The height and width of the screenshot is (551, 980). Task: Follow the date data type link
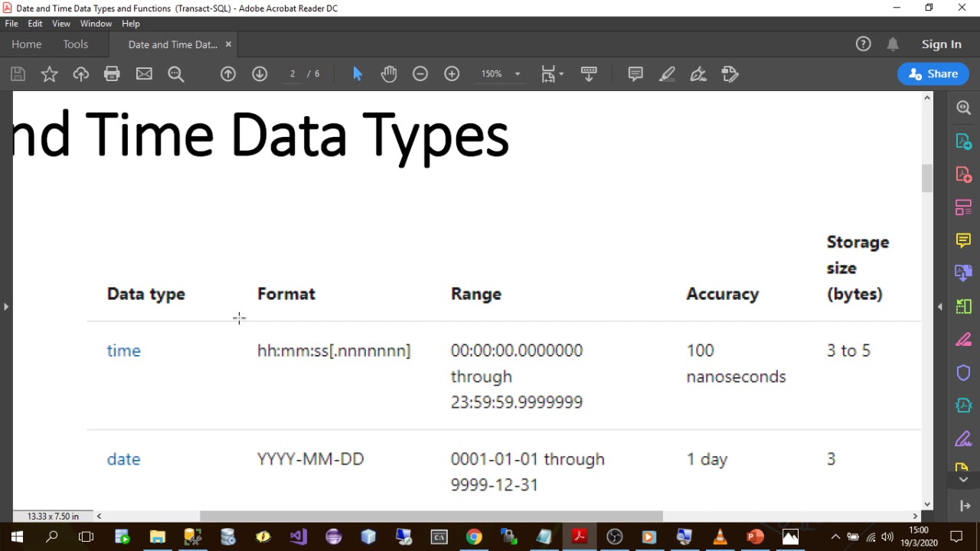point(124,459)
